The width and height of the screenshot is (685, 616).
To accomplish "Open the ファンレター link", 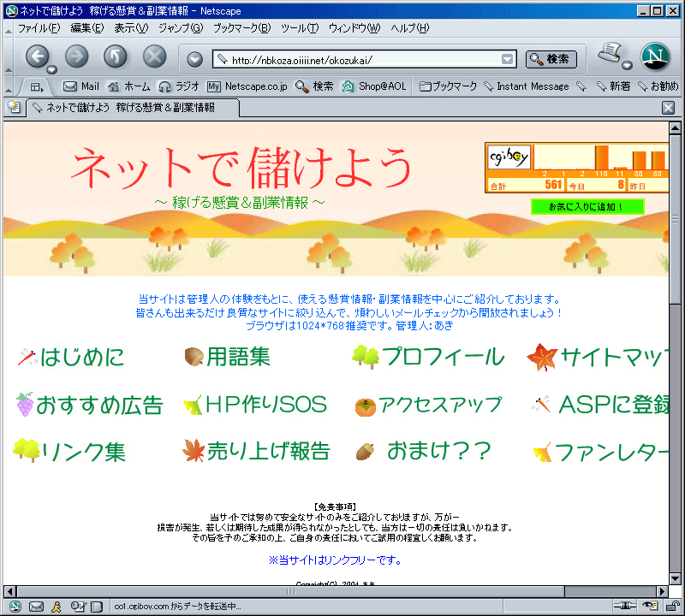I will click(601, 452).
